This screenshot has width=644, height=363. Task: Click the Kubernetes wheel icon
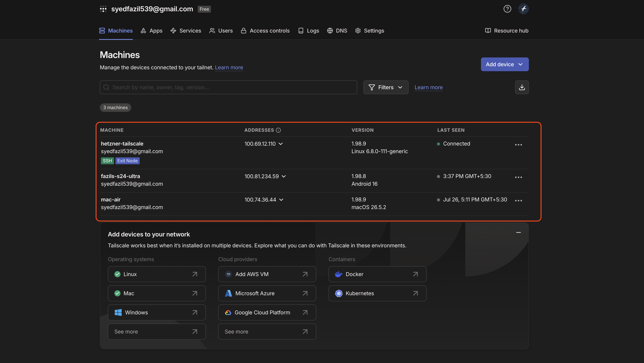click(x=338, y=293)
